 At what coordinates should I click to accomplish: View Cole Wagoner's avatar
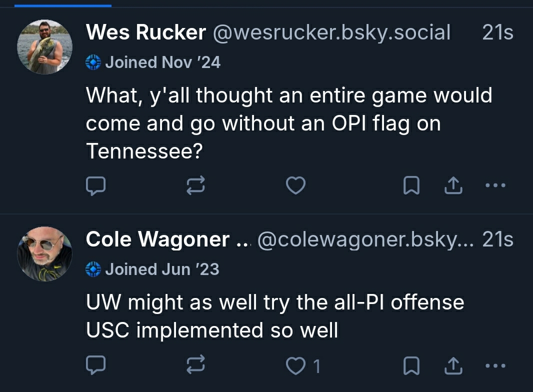pos(45,254)
